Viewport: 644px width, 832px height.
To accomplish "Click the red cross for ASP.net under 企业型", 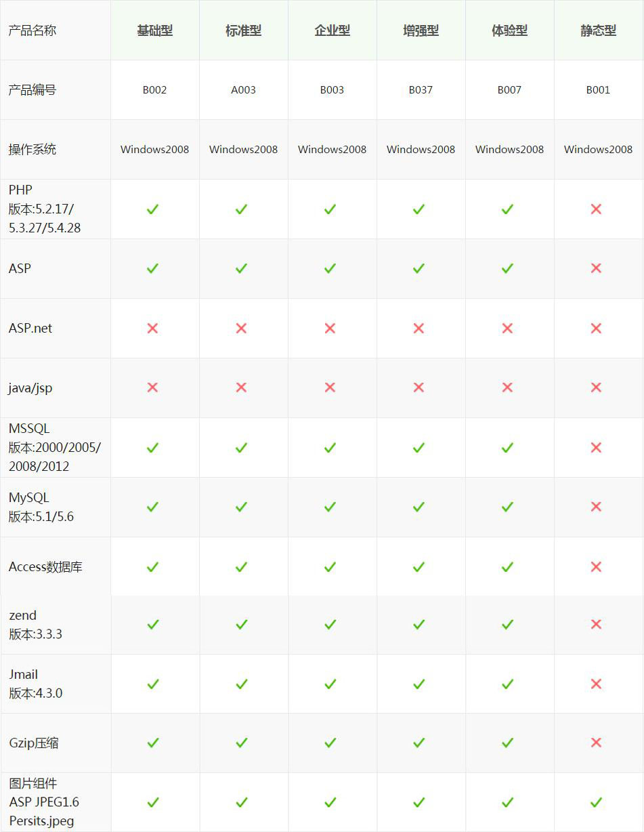I will [x=330, y=328].
